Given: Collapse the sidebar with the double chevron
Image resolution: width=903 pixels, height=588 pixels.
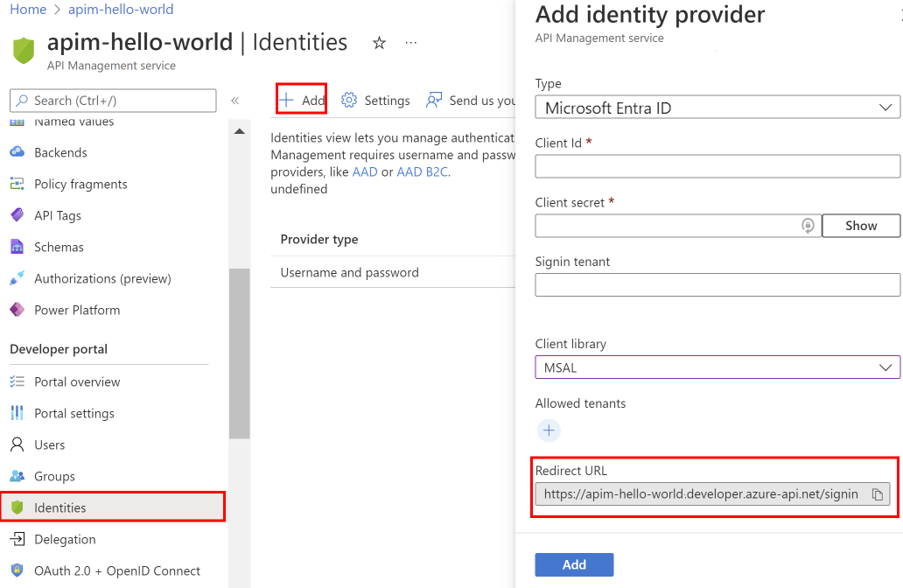Looking at the screenshot, I should click(x=234, y=100).
